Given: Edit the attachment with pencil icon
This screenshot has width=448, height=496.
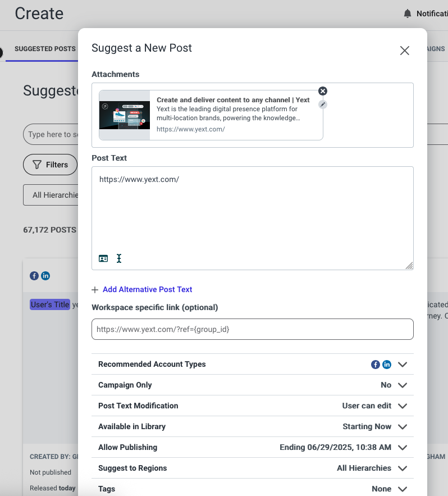Looking at the screenshot, I should pos(322,104).
